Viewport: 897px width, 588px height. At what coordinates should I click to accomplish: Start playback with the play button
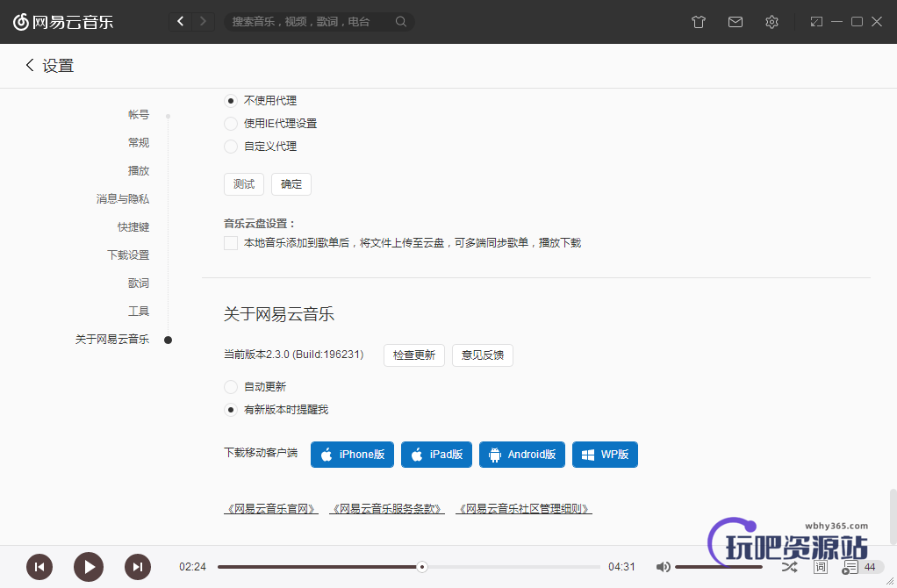click(x=89, y=567)
